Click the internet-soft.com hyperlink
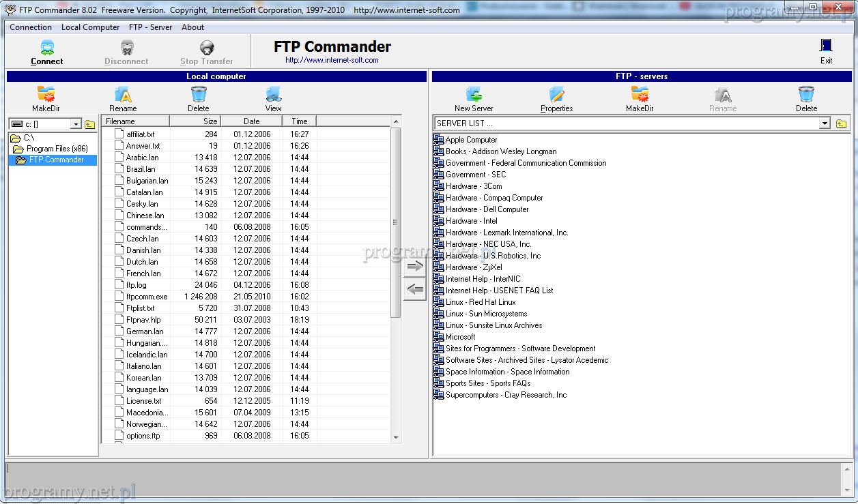This screenshot has width=858, height=504. coord(332,60)
